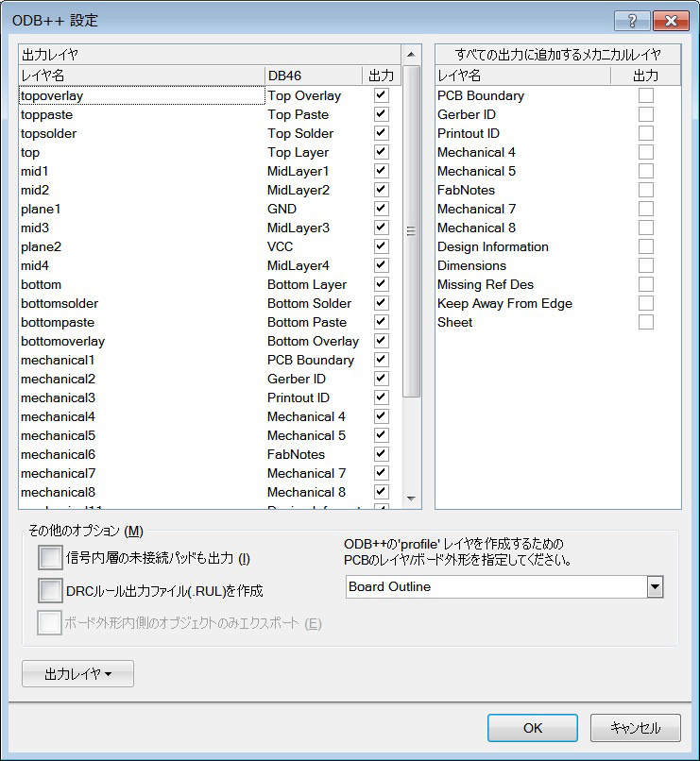
Task: Uncheck output for topoverlay layer
Action: tap(382, 95)
